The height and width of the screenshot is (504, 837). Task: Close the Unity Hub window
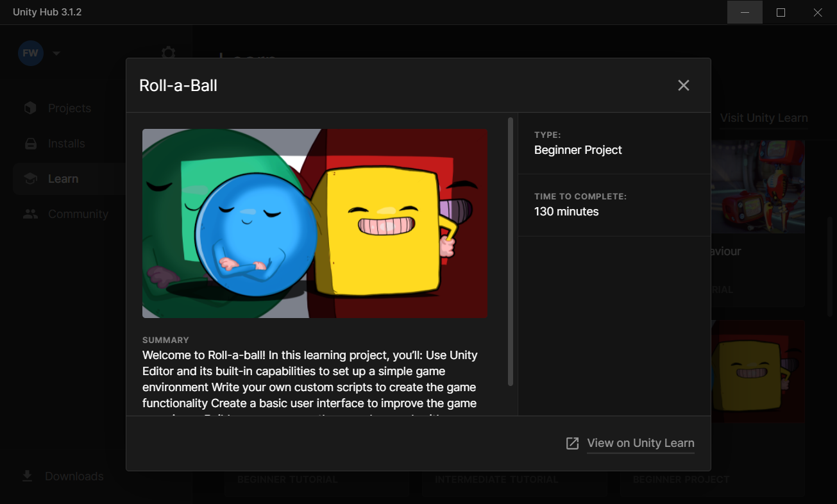(818, 12)
